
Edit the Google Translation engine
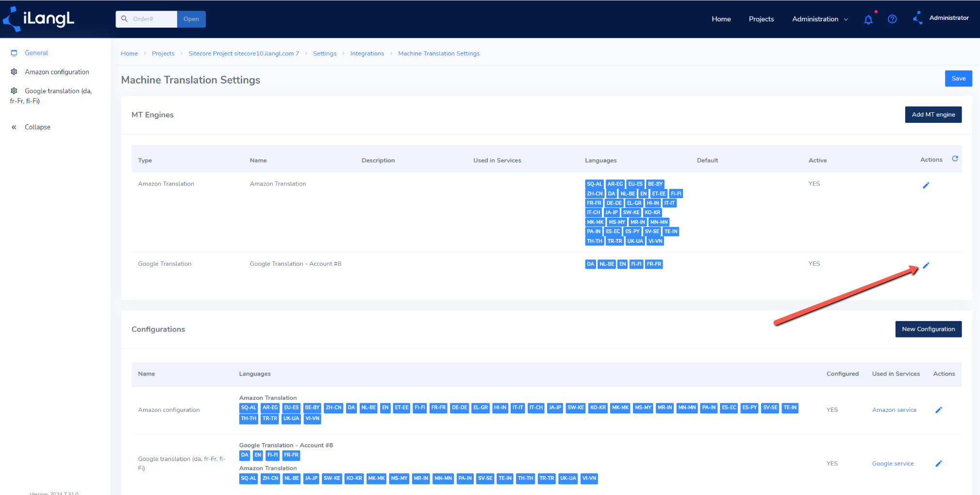point(926,265)
